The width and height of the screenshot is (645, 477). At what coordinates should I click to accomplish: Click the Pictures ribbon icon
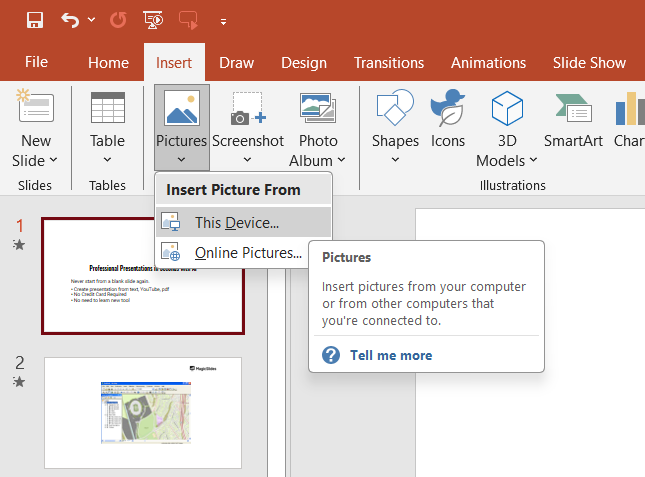click(182, 108)
